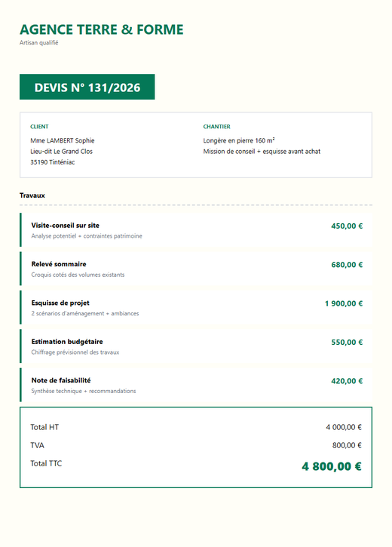Select the Longère en pierre 160 m² text
The width and height of the screenshot is (392, 547).
239,140
